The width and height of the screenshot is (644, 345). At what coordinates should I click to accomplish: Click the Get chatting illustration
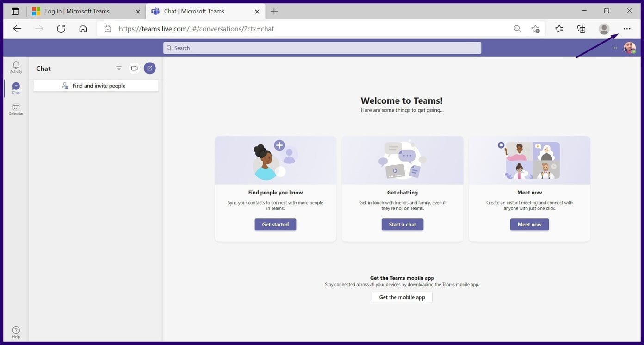[402, 160]
